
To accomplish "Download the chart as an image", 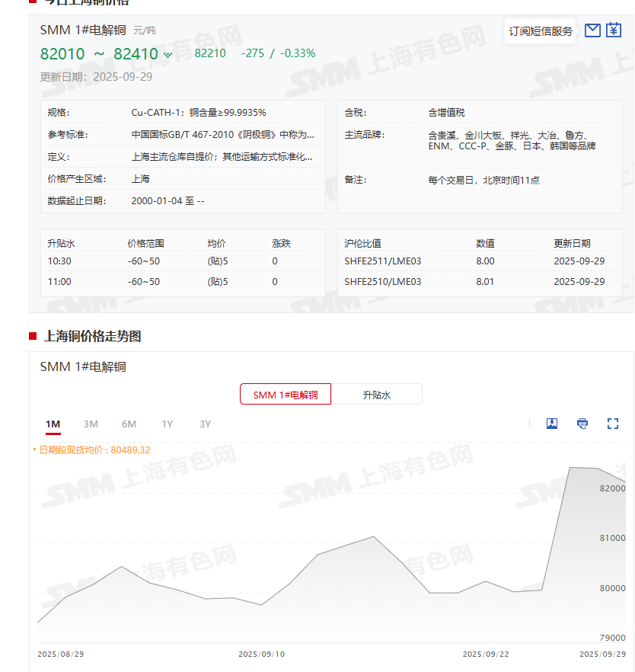I will 552,424.
